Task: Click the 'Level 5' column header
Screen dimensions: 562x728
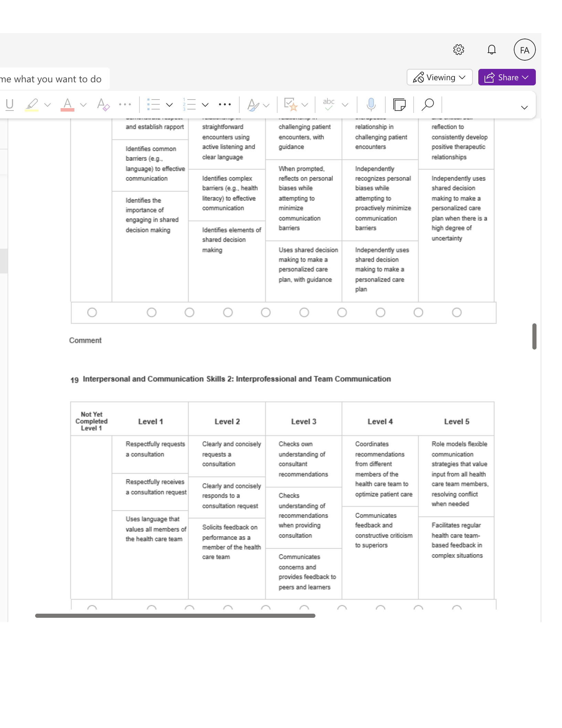Action: click(x=456, y=422)
